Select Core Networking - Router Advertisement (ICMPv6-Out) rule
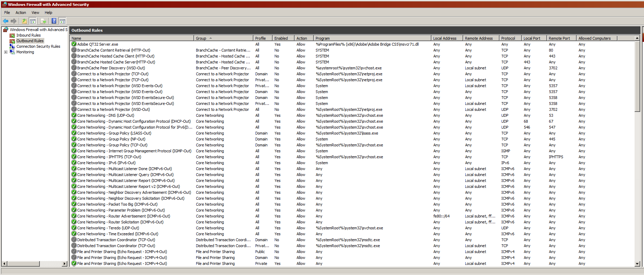 coord(124,216)
